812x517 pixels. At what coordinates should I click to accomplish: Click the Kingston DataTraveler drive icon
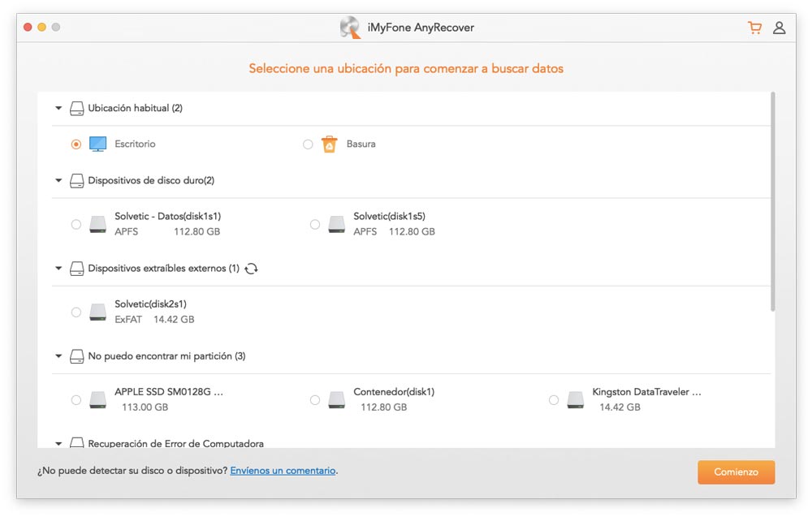(575, 399)
